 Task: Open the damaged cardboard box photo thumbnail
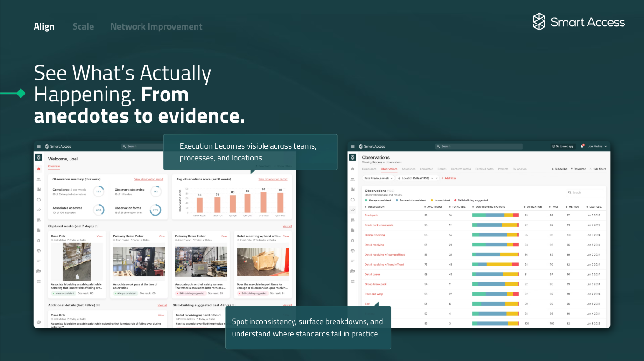pyautogui.click(x=263, y=262)
